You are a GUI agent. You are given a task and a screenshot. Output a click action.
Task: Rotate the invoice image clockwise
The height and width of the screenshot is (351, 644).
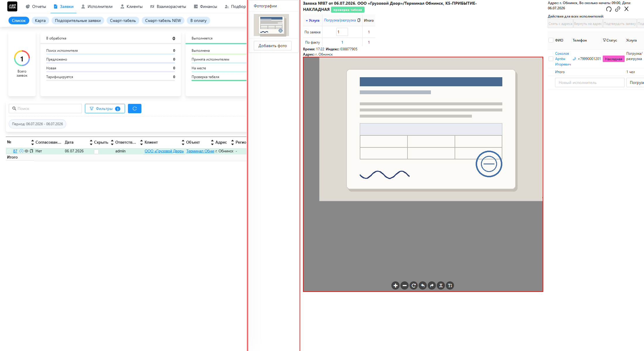(x=432, y=285)
